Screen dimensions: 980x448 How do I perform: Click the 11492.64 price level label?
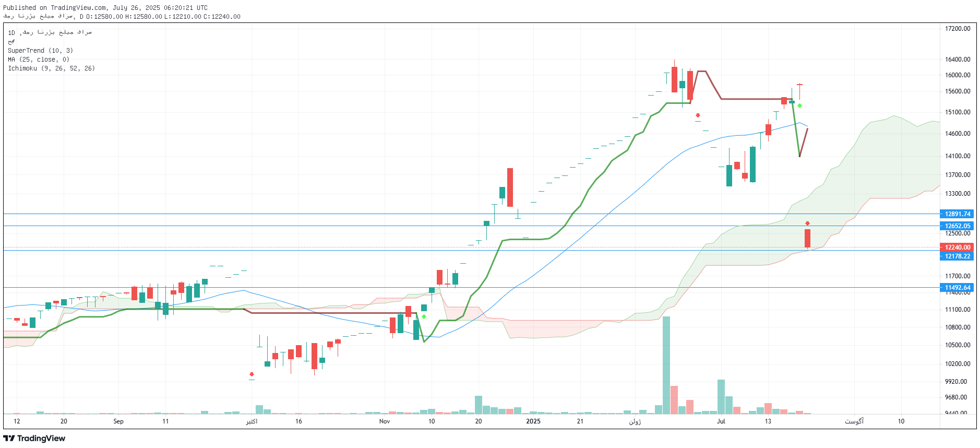coord(957,288)
